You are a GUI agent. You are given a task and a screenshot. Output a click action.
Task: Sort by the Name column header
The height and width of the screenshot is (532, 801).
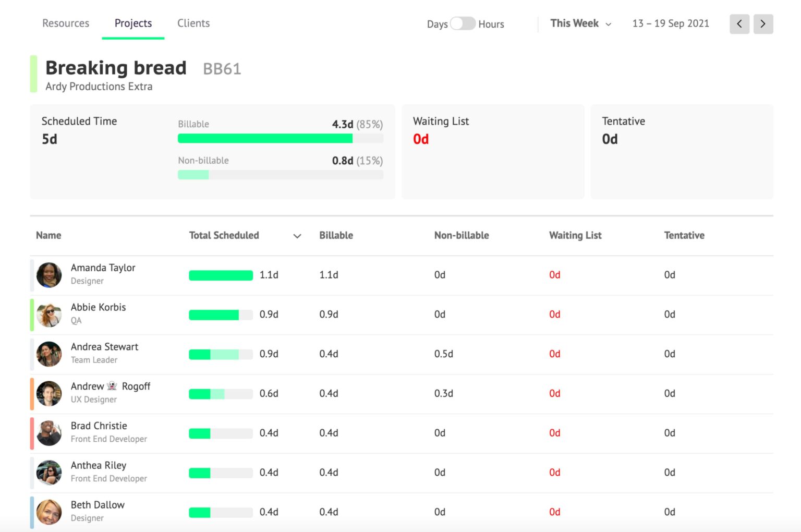[48, 235]
